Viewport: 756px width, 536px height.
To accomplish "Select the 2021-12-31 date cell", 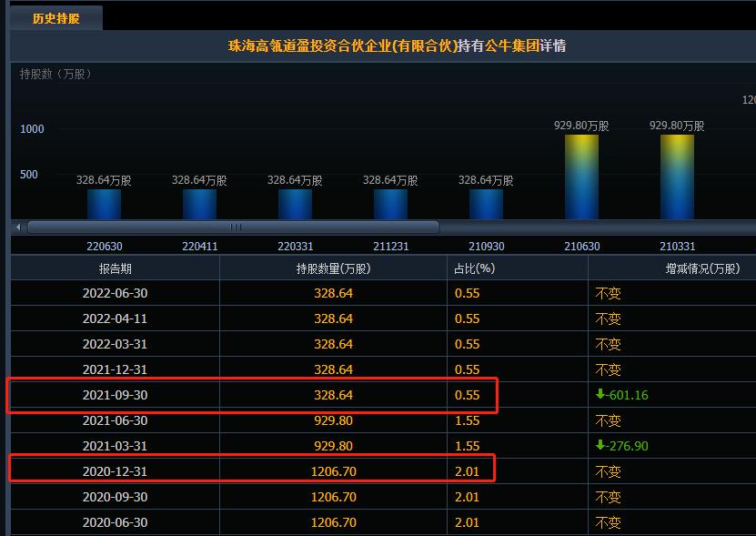I will pos(115,369).
